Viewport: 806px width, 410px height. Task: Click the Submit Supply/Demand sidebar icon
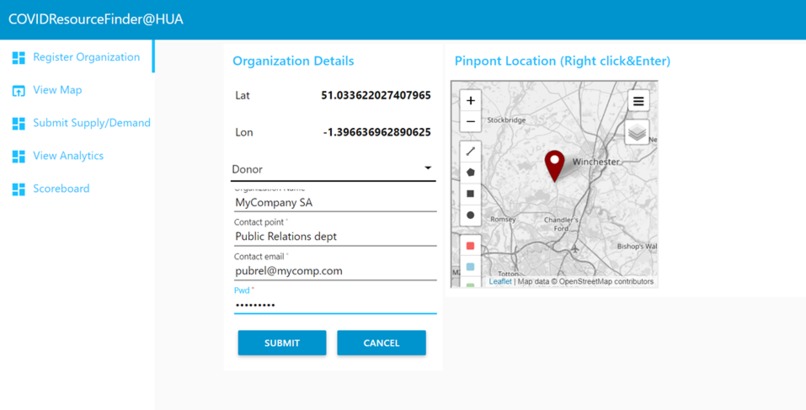click(x=19, y=123)
